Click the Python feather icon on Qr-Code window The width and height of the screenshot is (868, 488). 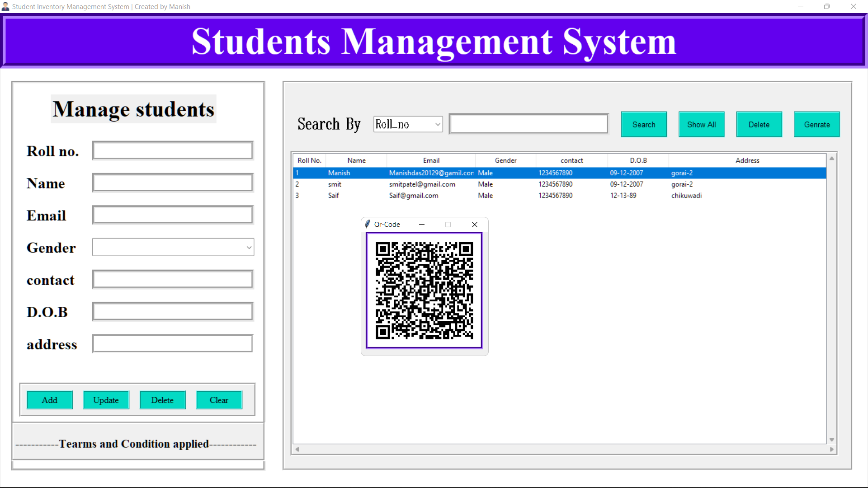point(367,224)
